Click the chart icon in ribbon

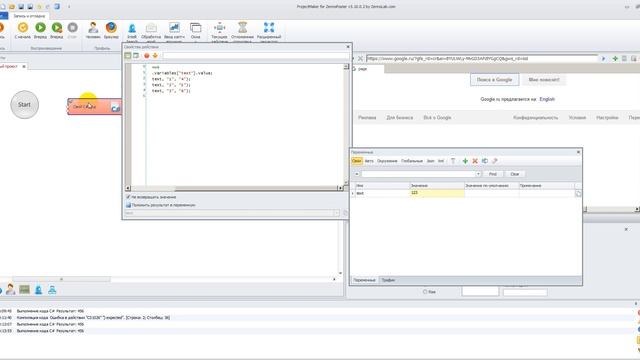click(x=174, y=27)
